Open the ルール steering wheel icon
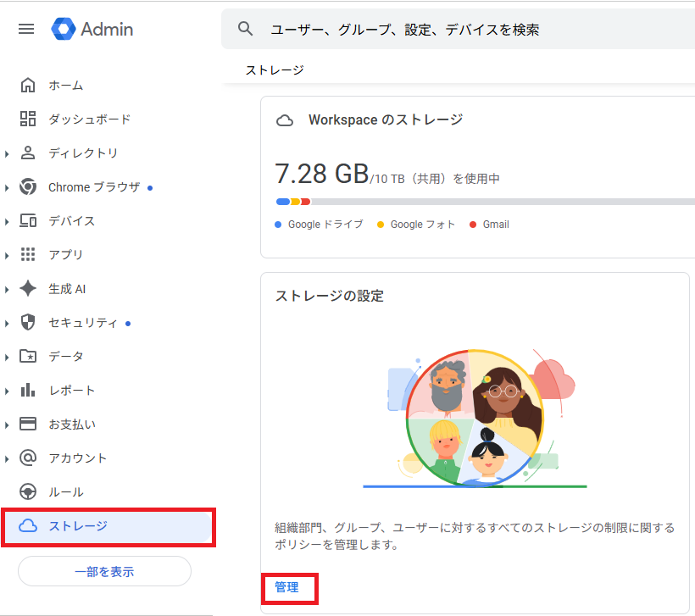The height and width of the screenshot is (616, 695). (x=29, y=491)
